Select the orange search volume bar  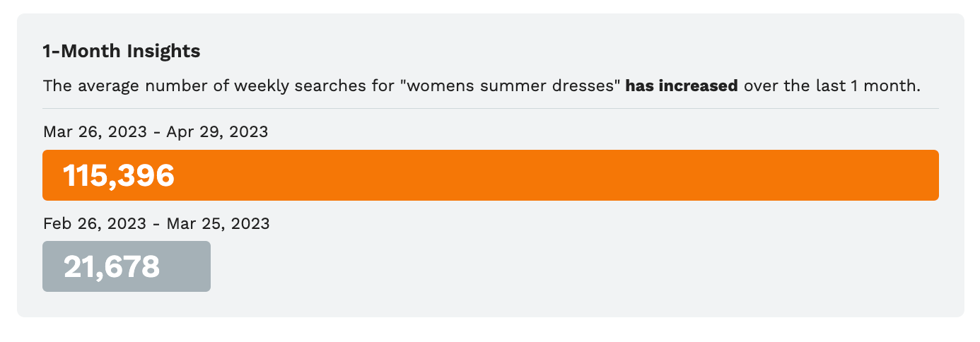491,175
